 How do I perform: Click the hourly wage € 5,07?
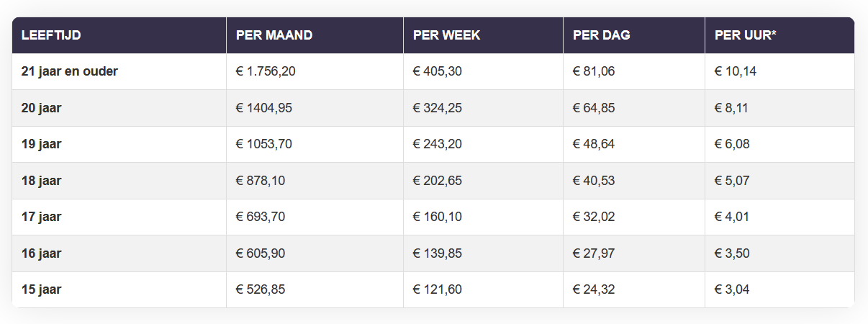(732, 181)
